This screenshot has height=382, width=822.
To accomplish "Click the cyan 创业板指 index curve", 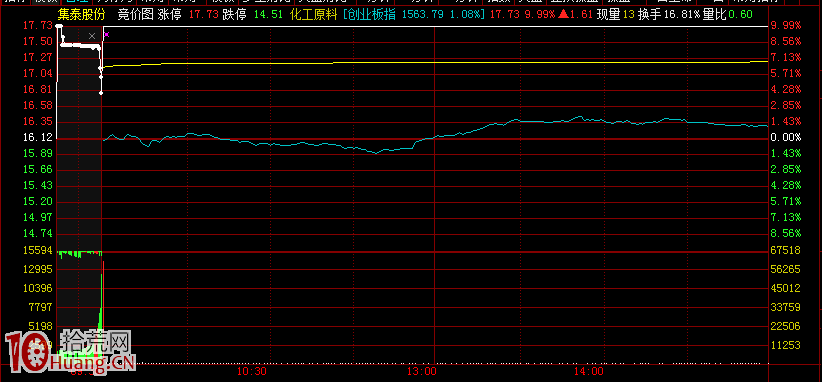I will click(435, 136).
